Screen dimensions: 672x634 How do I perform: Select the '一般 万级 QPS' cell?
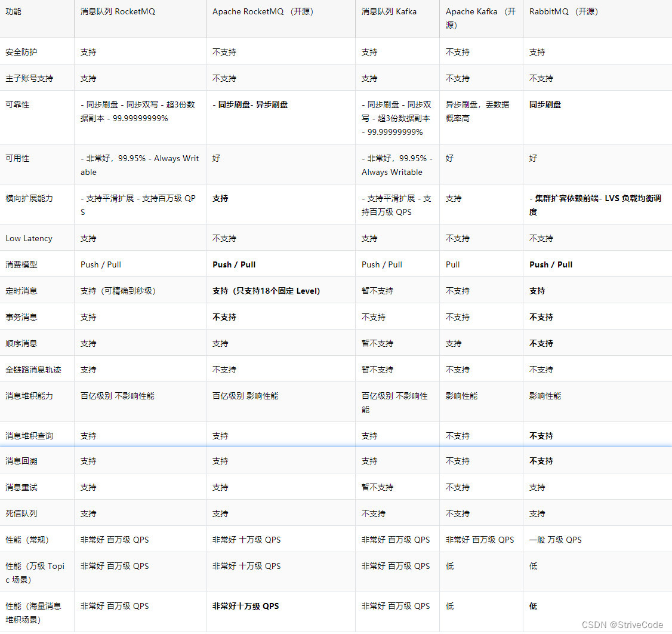pos(556,540)
